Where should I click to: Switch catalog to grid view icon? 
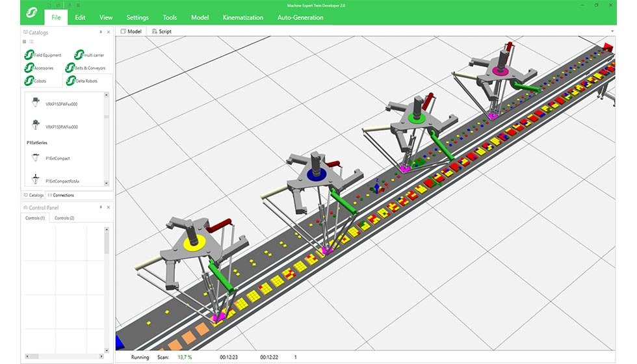(25, 42)
